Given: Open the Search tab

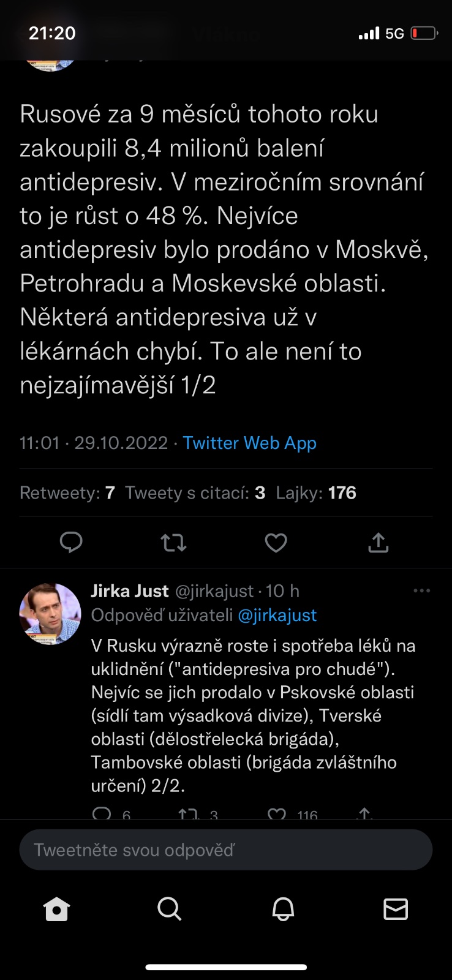Looking at the screenshot, I should pos(169,910).
